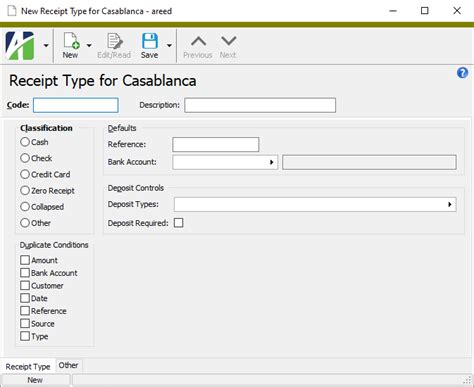Click the Next record arrow
The width and height of the screenshot is (474, 387).
(229, 41)
